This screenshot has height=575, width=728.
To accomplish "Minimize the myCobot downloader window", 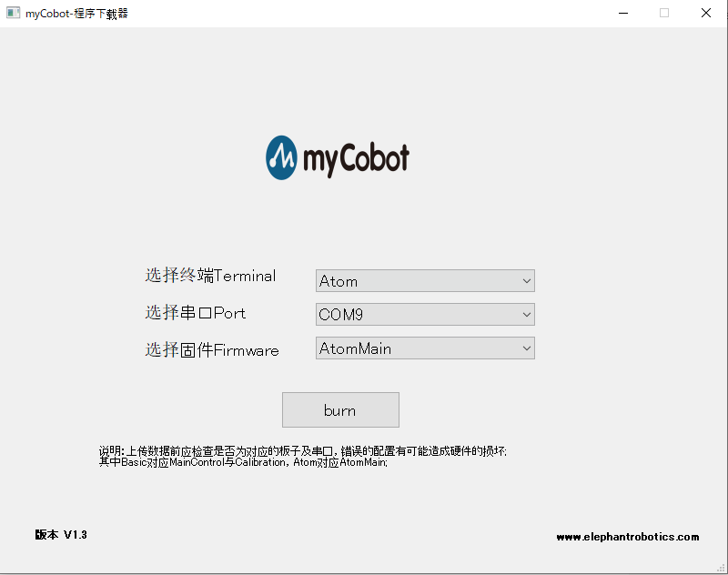I will click(x=623, y=13).
